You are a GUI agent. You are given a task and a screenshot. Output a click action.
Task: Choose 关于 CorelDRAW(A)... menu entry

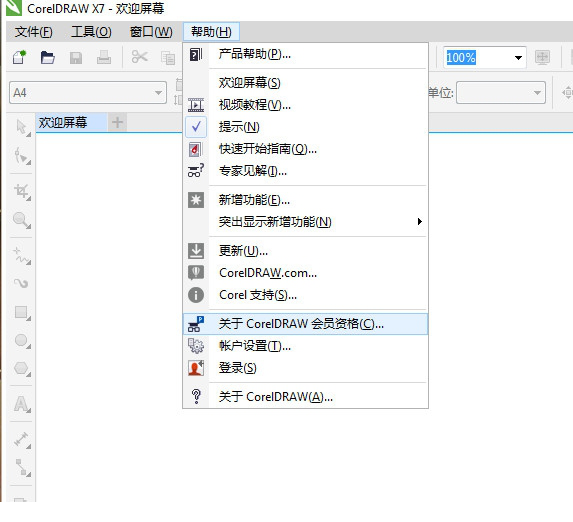pos(306,397)
